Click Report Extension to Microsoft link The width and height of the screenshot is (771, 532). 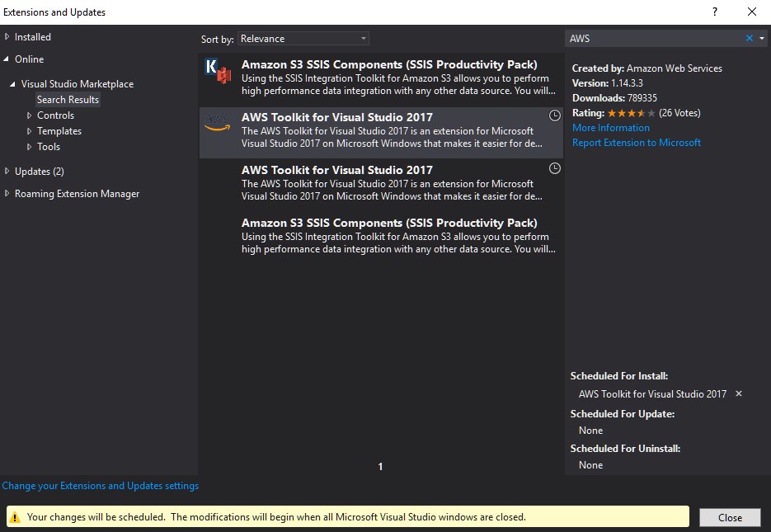click(636, 143)
